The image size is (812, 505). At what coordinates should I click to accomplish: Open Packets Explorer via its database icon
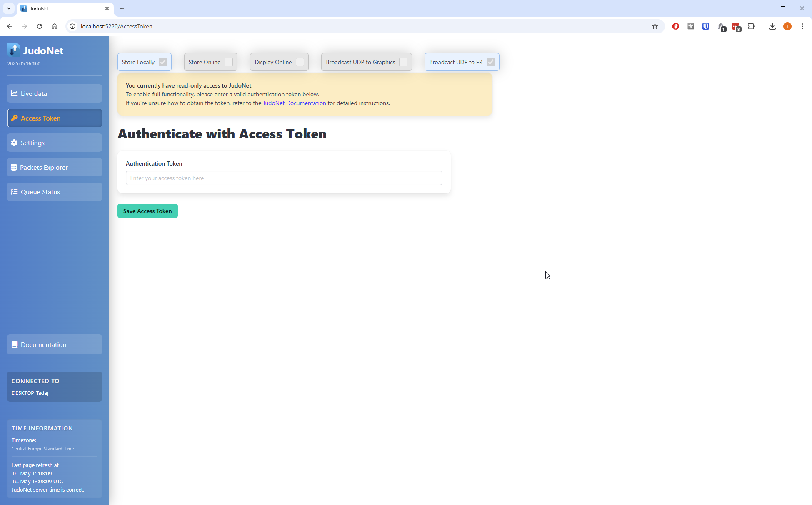[14, 167]
